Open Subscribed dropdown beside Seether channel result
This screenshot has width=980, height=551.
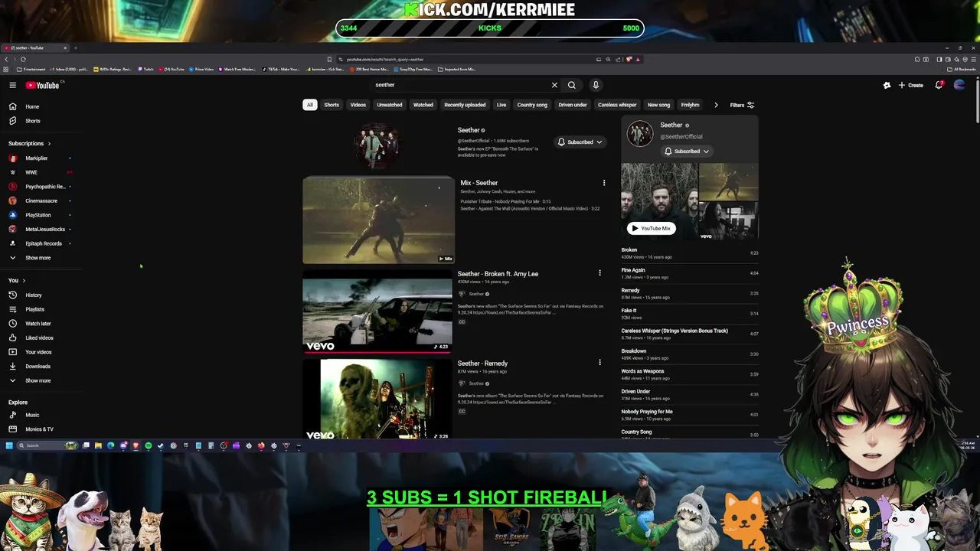(x=580, y=142)
